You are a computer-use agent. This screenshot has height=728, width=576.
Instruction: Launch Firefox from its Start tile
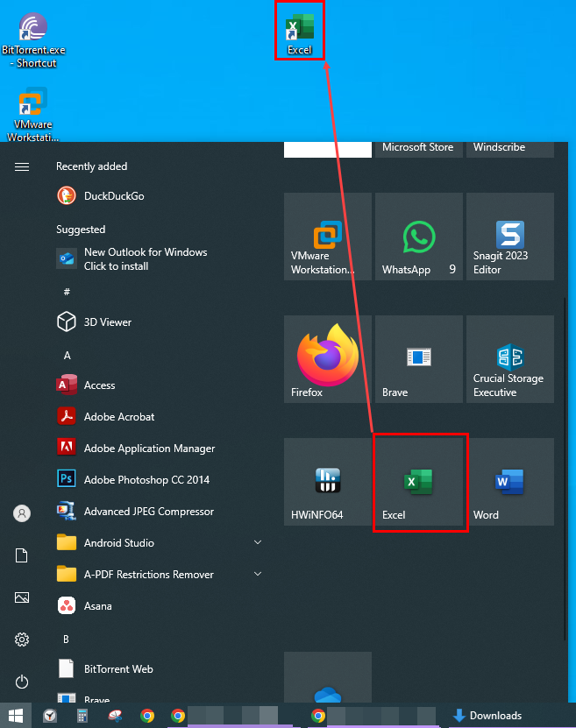click(x=328, y=359)
